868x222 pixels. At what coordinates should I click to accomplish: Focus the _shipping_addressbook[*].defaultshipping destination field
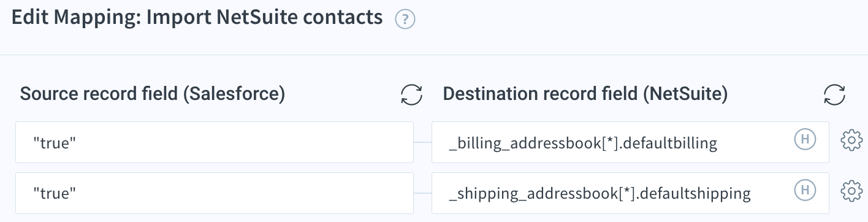(630, 193)
